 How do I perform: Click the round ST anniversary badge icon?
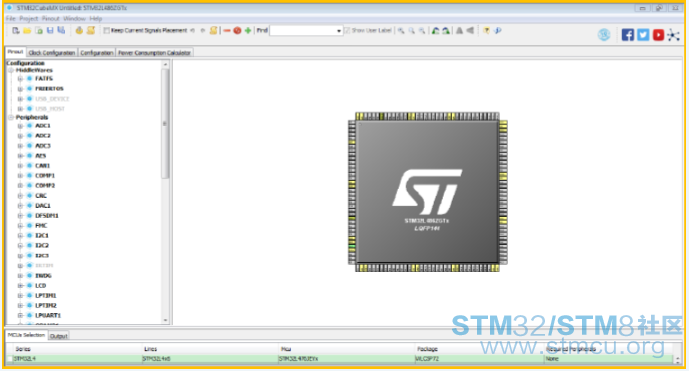point(604,35)
